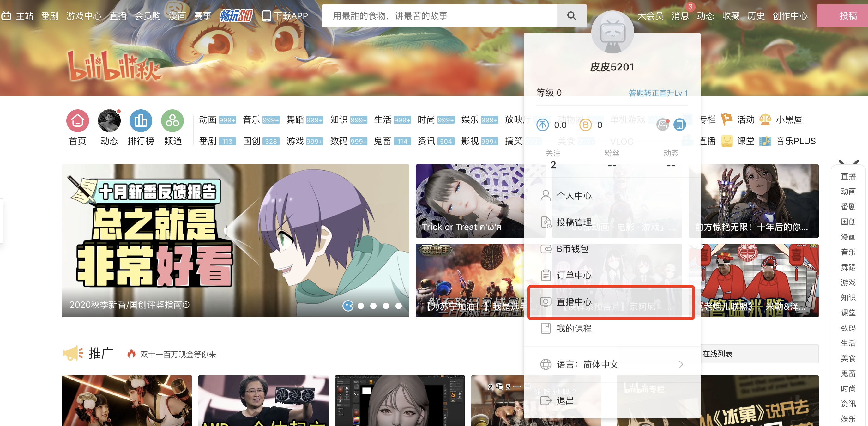Click the 小黑屋 scales icon

(x=765, y=119)
